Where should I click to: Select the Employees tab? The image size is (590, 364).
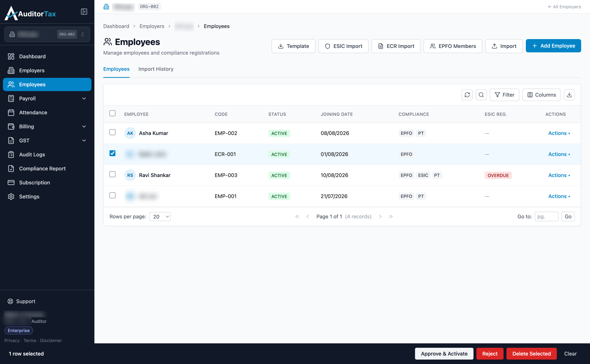coord(116,69)
